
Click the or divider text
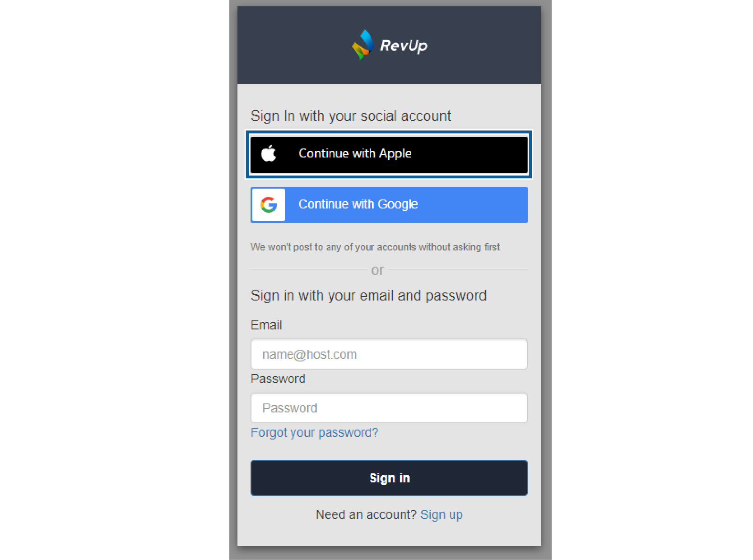pos(377,270)
